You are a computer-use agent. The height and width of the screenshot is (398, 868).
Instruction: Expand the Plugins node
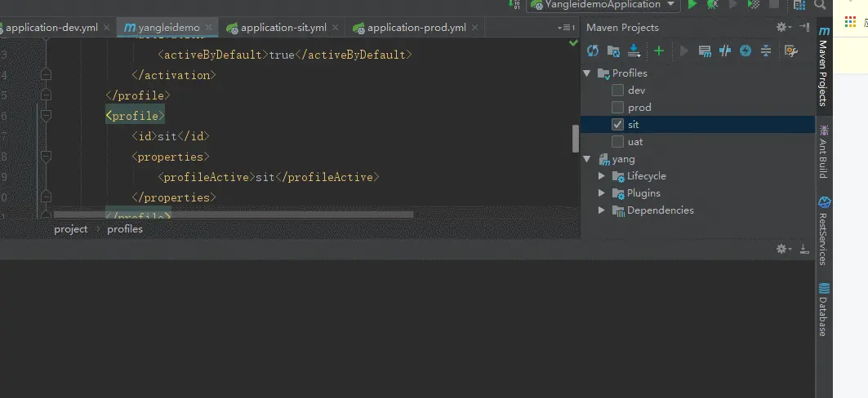(x=602, y=193)
